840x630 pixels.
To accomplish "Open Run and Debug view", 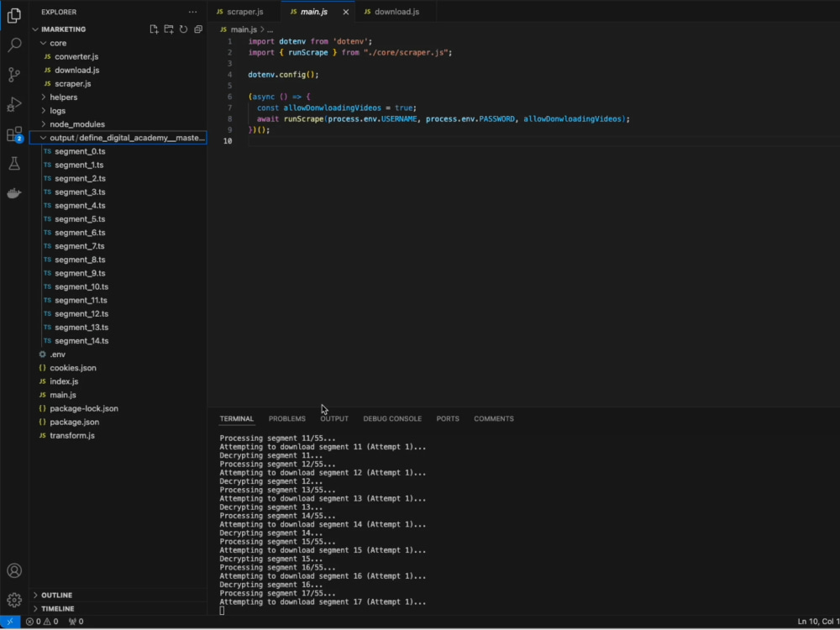I will [x=14, y=104].
